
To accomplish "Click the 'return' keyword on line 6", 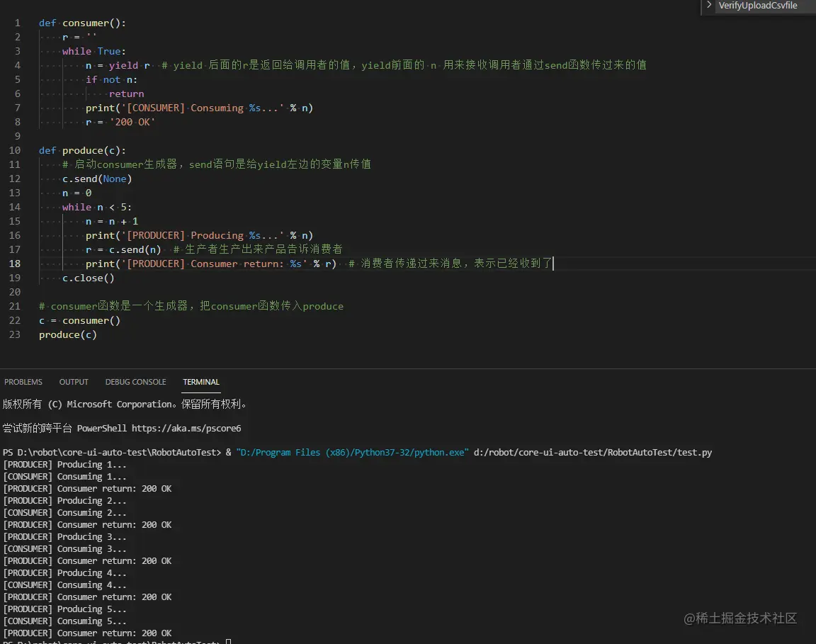I will 127,94.
